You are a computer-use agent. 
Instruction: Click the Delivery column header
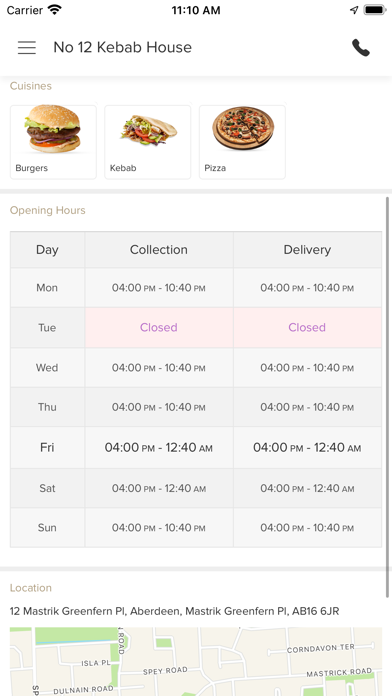(x=307, y=249)
